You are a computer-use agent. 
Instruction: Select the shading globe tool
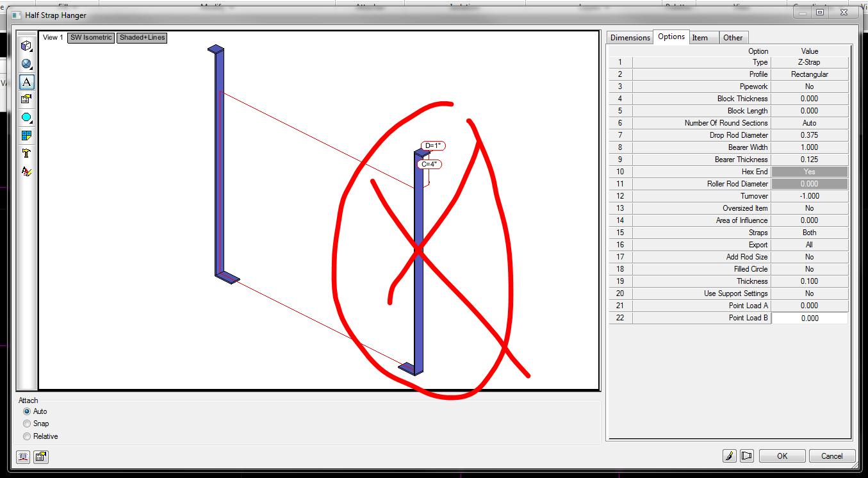[26, 63]
